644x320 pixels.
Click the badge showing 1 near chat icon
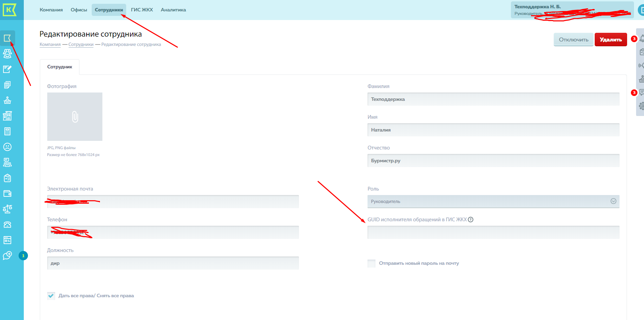click(23, 256)
